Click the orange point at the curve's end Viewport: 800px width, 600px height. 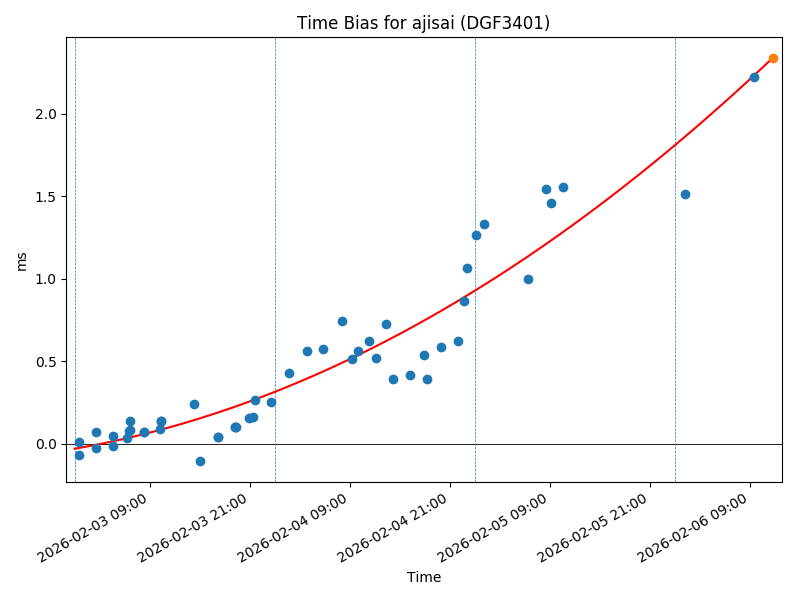(773, 58)
